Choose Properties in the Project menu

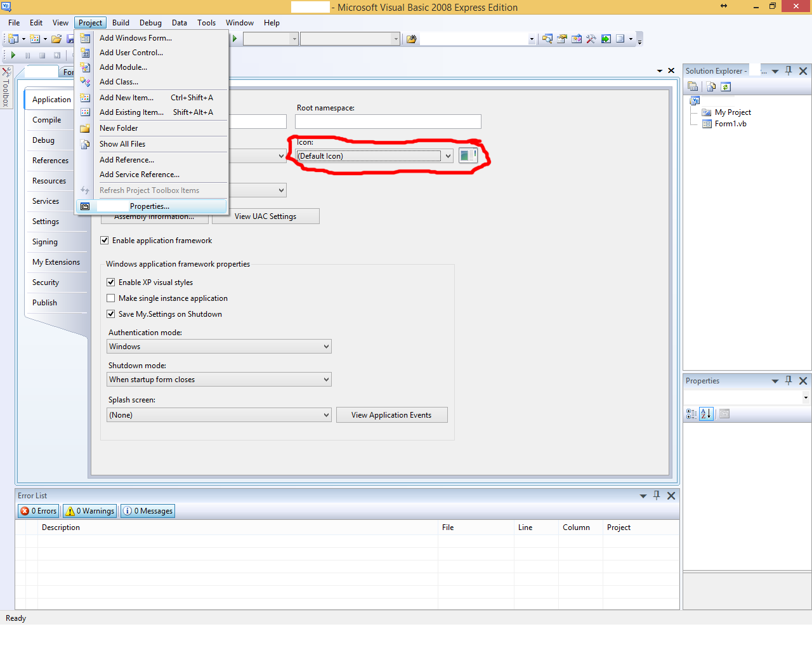(x=152, y=206)
